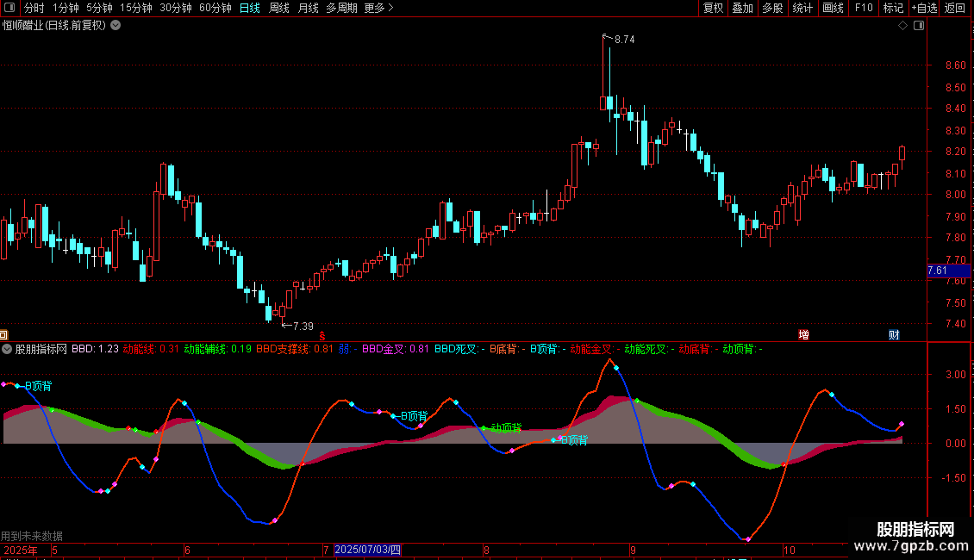Open the 多股 multi-stock view
974x560 pixels.
[773, 8]
